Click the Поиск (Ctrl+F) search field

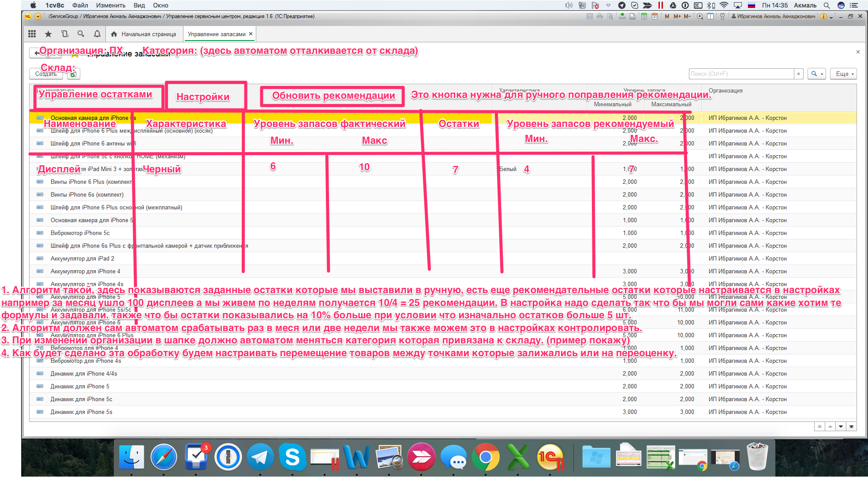[741, 74]
